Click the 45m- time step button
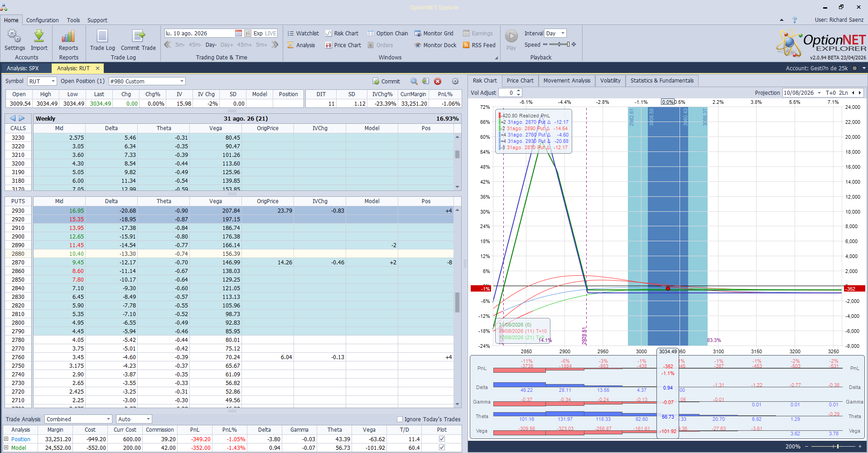Screen dimensions: 868x453 [195, 44]
